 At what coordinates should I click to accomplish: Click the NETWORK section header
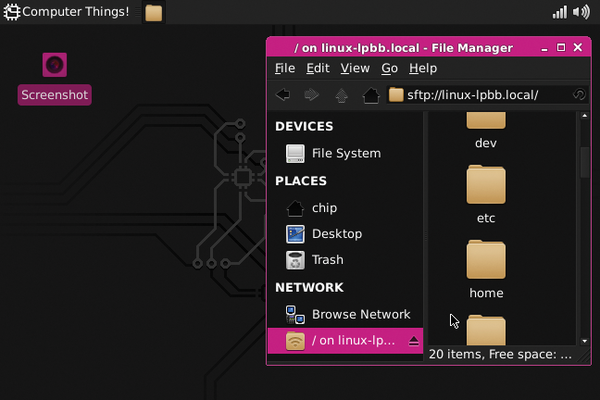point(309,287)
